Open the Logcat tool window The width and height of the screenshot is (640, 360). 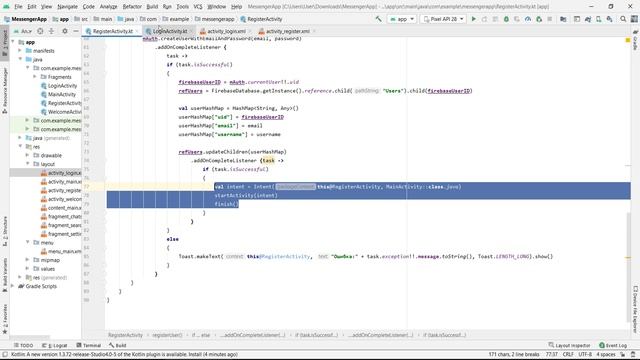click(x=55, y=345)
